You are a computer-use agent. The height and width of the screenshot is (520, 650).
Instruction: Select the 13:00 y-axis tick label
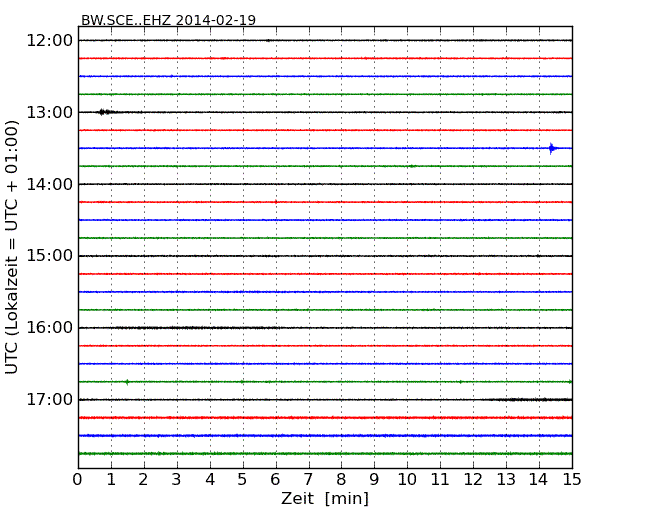[49, 112]
